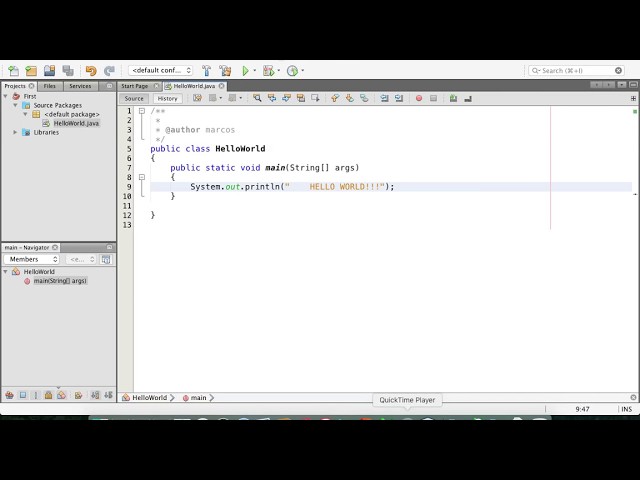640x480 pixels.
Task: Click the Debug Project icon
Action: tap(268, 71)
